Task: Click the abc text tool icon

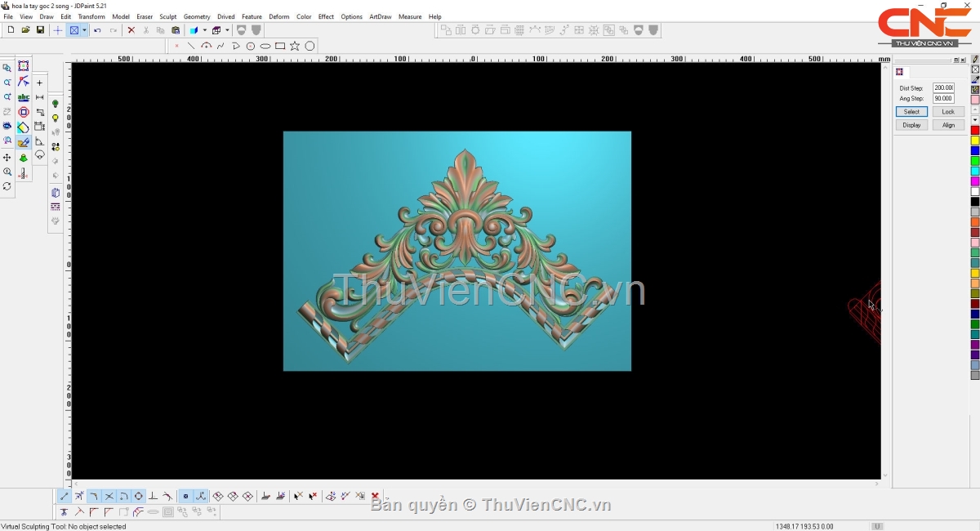Action: [x=24, y=97]
